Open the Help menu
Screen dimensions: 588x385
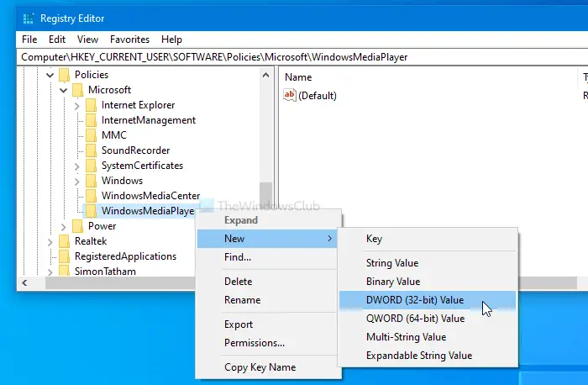tap(171, 40)
